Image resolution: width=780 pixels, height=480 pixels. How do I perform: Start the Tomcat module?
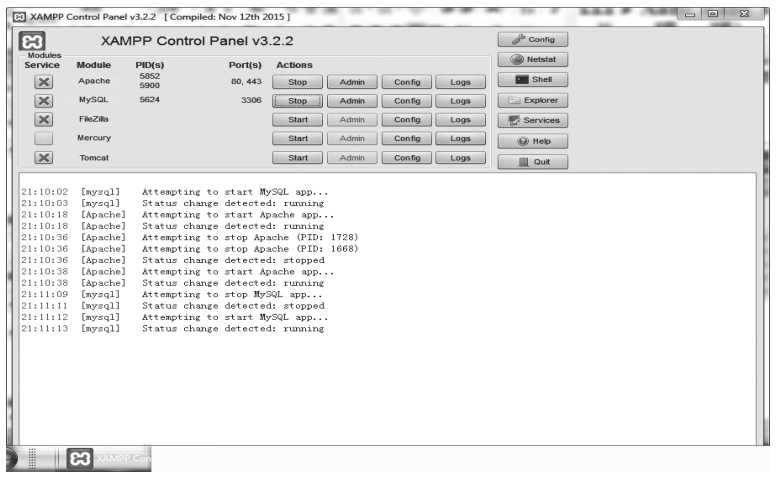point(297,158)
